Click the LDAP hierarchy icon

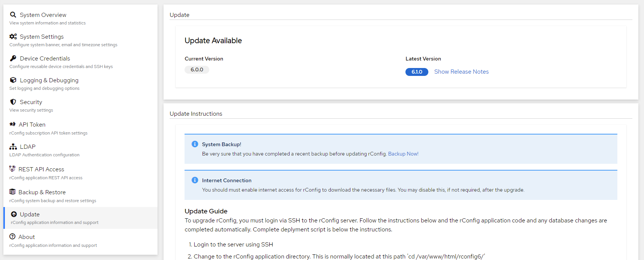pyautogui.click(x=13, y=147)
